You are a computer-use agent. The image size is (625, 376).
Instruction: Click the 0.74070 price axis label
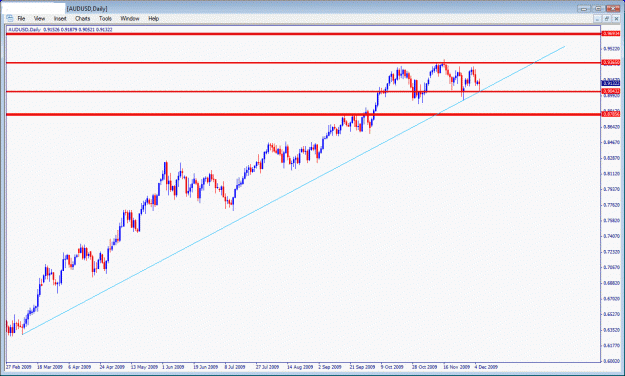pos(612,236)
